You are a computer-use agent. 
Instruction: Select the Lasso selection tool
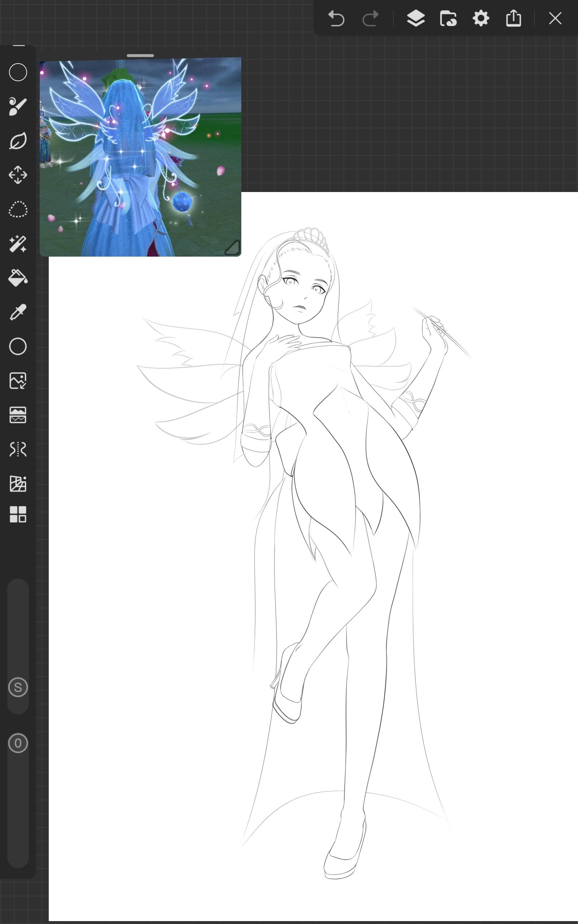pos(18,209)
